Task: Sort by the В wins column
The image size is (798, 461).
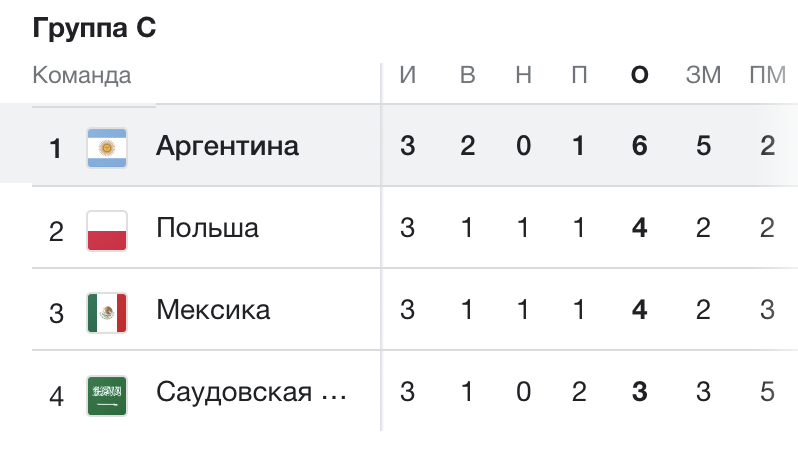Action: click(468, 75)
